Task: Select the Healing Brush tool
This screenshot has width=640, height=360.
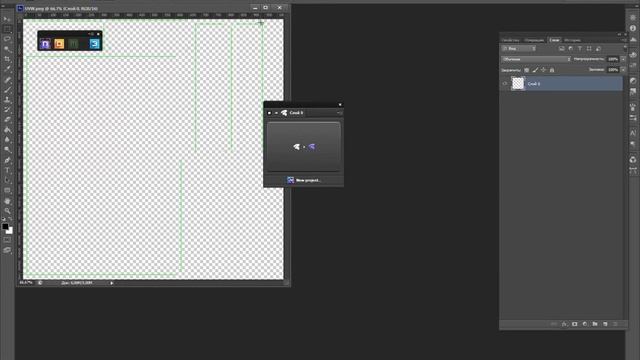Action: 7,80
